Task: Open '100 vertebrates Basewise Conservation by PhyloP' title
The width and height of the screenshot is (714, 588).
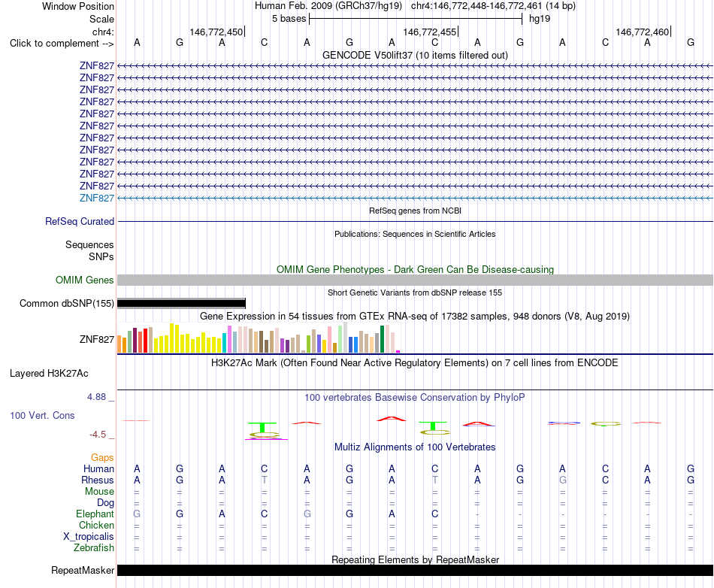Action: (x=415, y=398)
